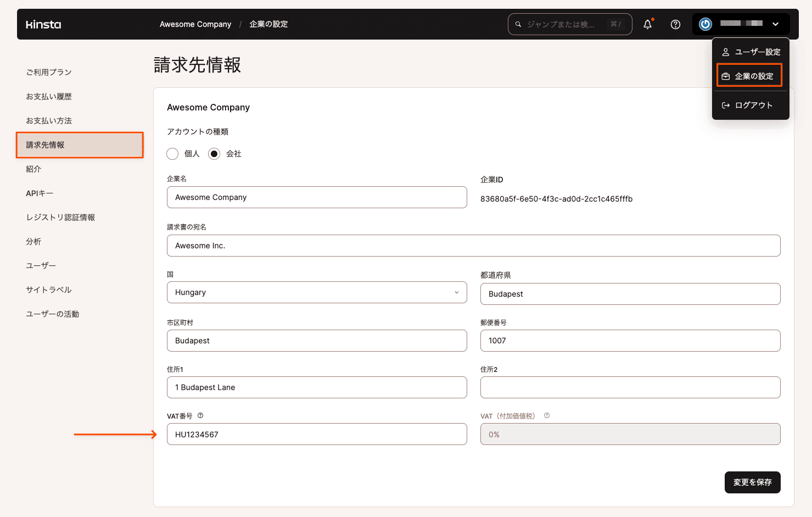Open the レジストリ認証情報 page
This screenshot has width=812, height=517.
[60, 217]
